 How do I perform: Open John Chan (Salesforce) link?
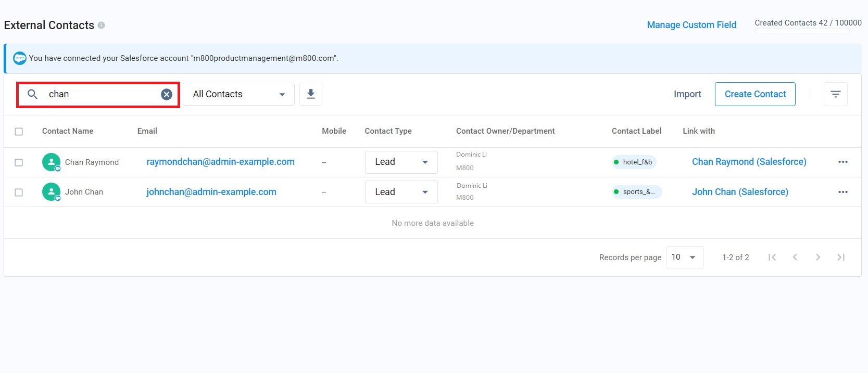click(739, 192)
